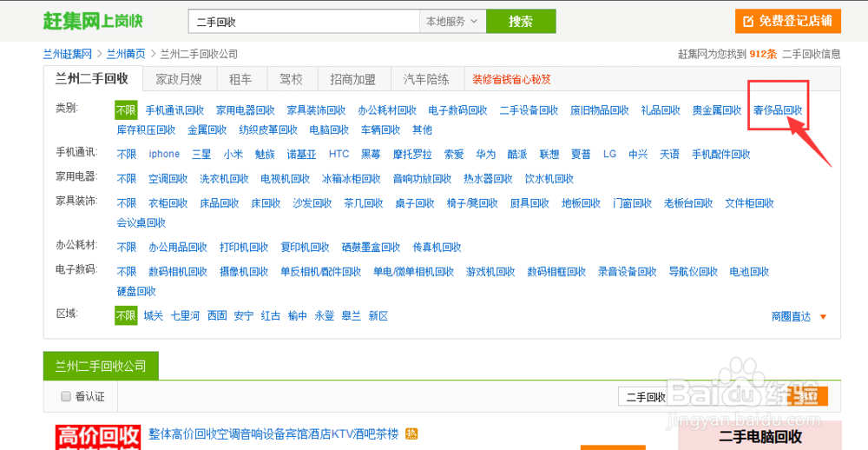Pick 空调回收 under 家用电器
The image size is (868, 450).
pos(168,179)
